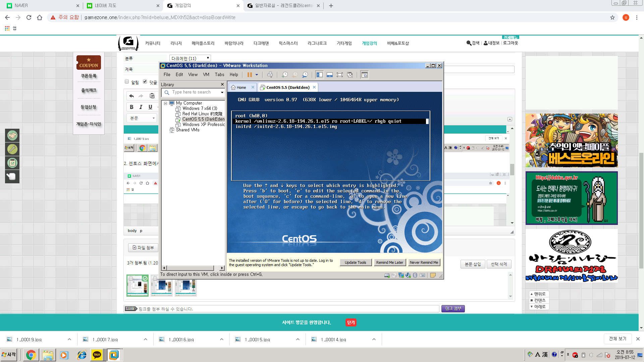Screen dimensions: 644x362
Task: Toggle bold formatting in editor
Action: tap(131, 107)
